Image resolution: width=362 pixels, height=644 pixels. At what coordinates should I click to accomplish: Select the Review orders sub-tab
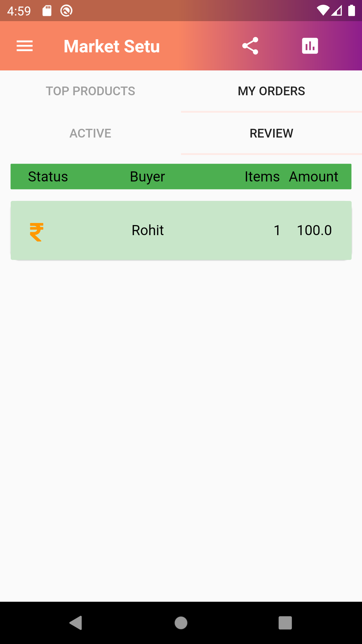pos(271,133)
